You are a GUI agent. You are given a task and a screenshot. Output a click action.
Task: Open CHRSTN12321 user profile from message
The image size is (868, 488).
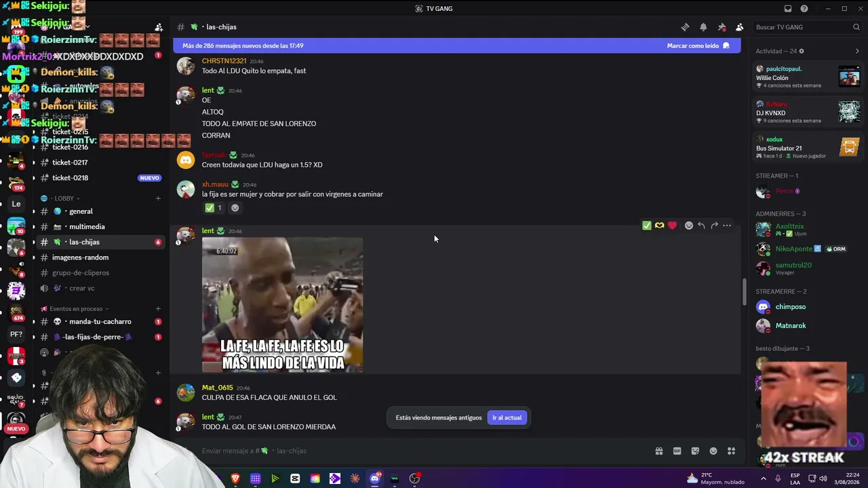point(224,61)
